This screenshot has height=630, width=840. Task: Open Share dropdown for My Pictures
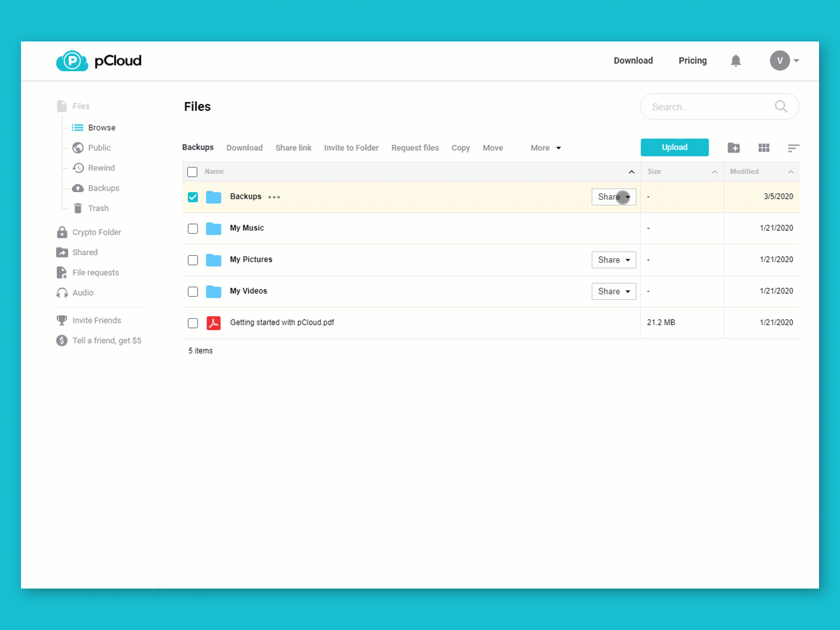[614, 260]
